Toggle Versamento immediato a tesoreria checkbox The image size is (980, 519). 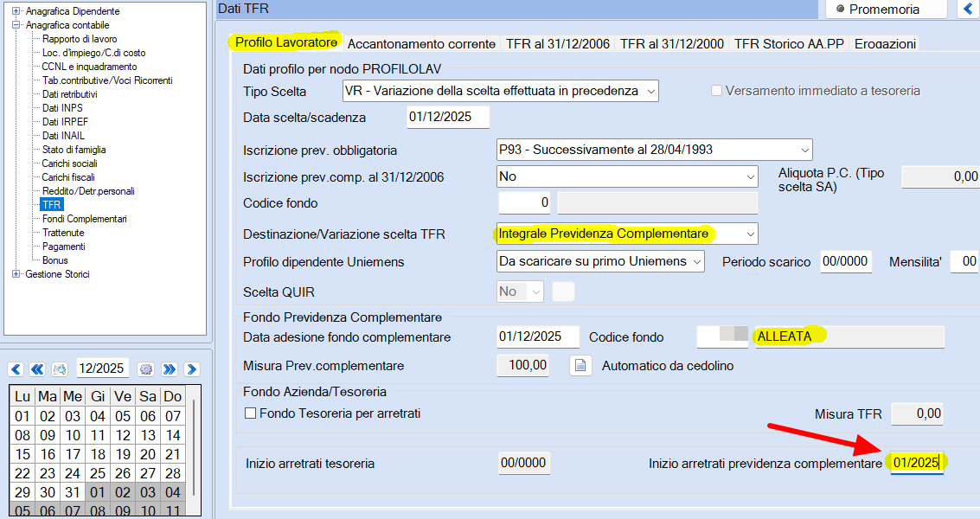point(716,91)
